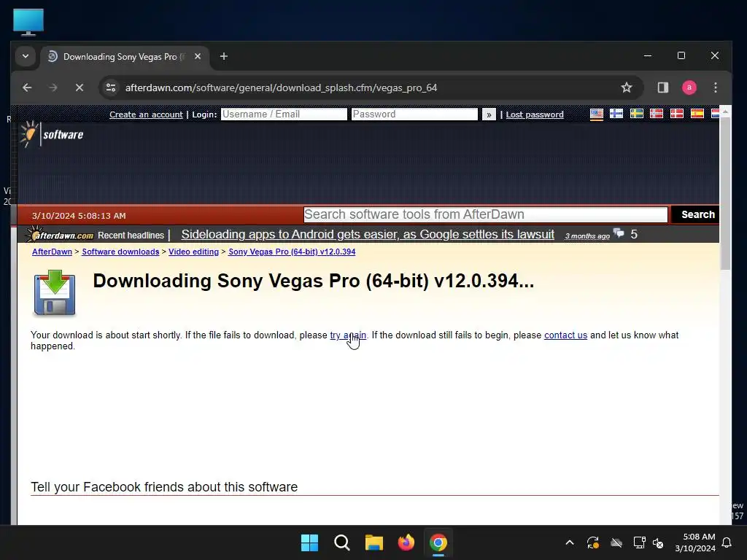Screen dimensions: 747x560
Task: Click the '3 months ago' label
Action: tap(587, 236)
